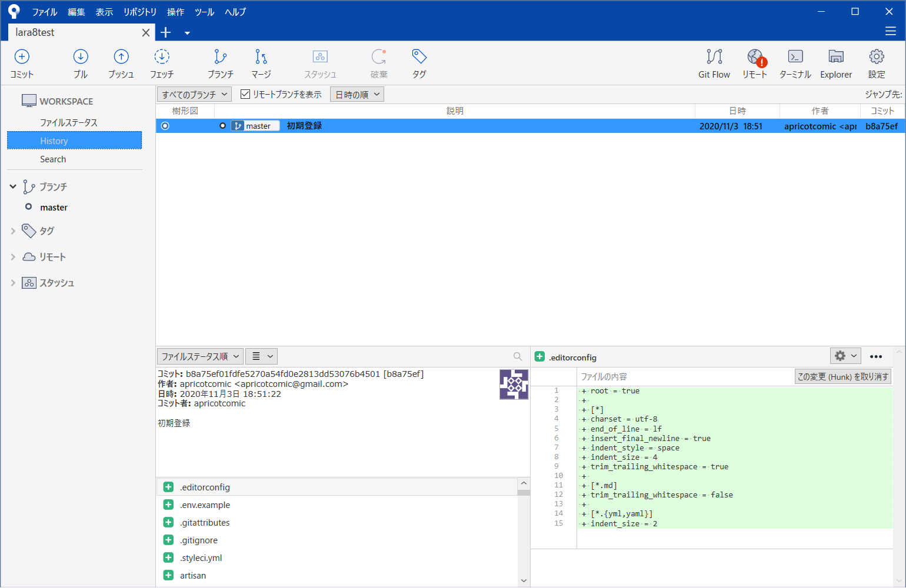Select History in the sidebar
This screenshot has height=588, width=906.
pos(75,141)
